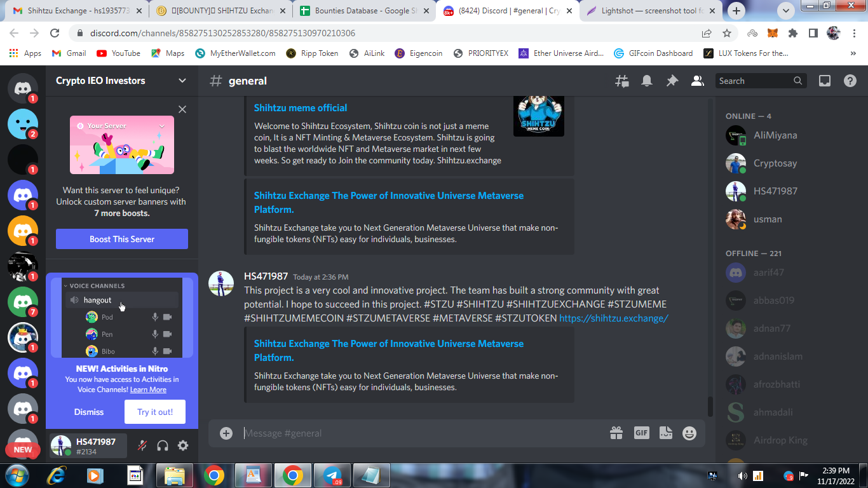Open Internet Explorer from the taskbar
This screenshot has height=488, width=868.
point(57,475)
